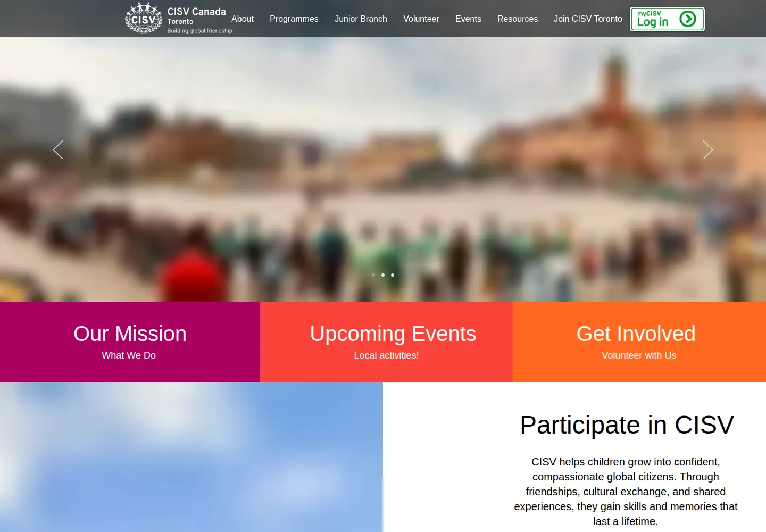Open the Events menu item
The height and width of the screenshot is (532, 766).
click(x=468, y=19)
